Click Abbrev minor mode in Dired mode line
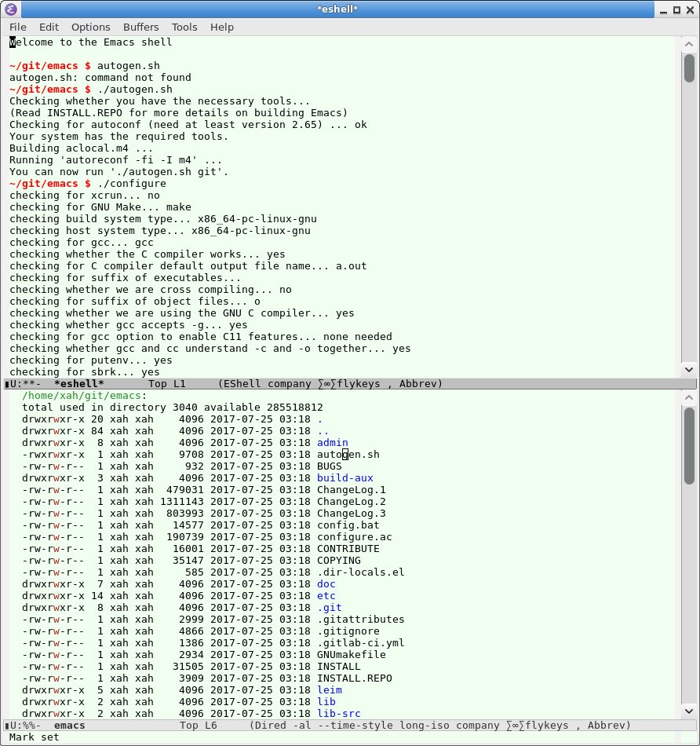This screenshot has width=700, height=746. point(607,725)
